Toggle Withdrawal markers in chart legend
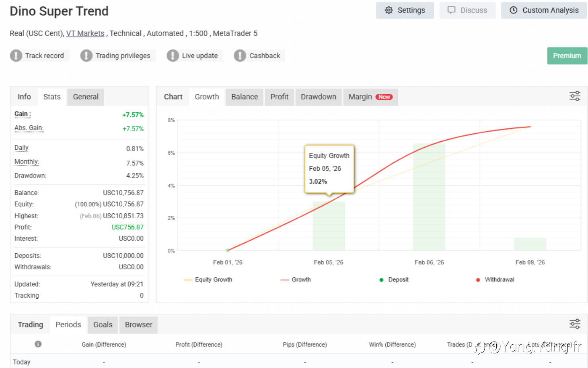588x368 pixels. tap(495, 279)
